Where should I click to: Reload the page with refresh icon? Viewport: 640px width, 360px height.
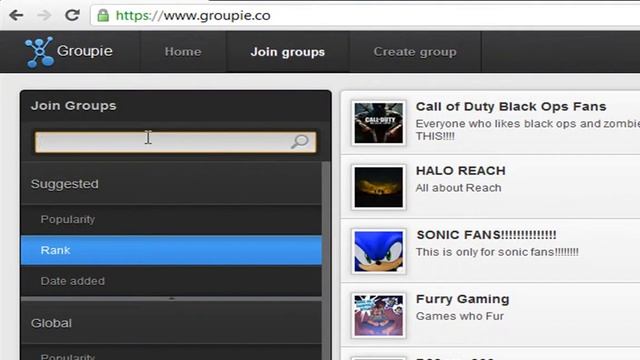[x=72, y=16]
